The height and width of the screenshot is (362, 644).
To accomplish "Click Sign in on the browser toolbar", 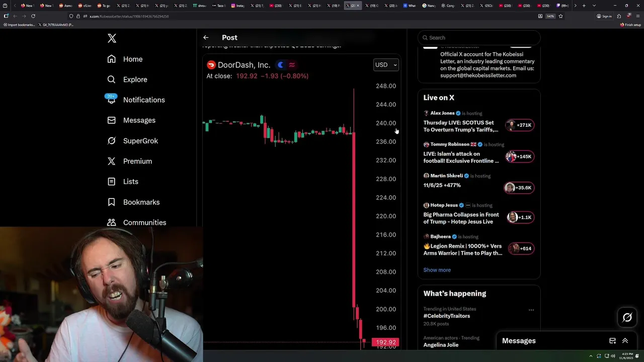I will tap(604, 16).
